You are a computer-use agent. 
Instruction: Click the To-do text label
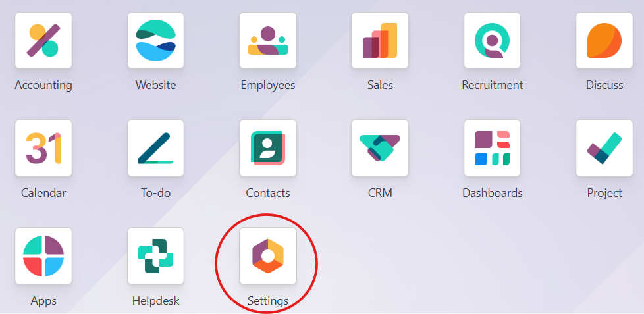[x=155, y=193]
